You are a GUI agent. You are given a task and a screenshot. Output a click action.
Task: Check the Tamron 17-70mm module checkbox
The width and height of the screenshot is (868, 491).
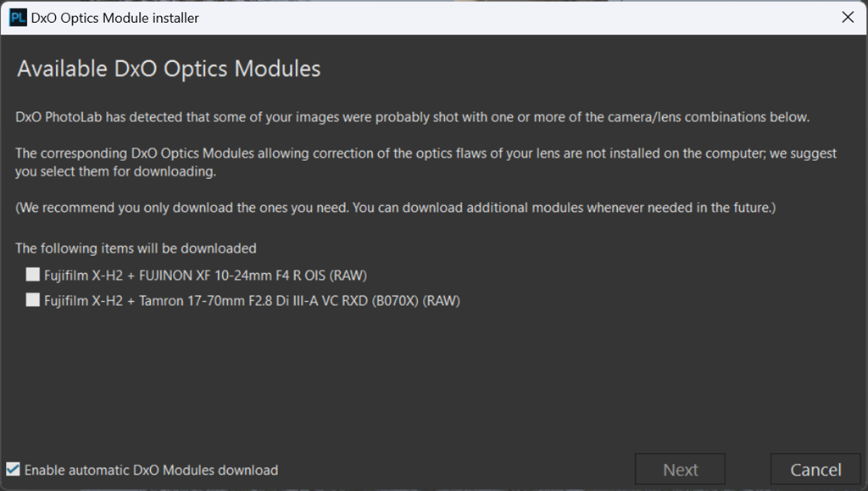(33, 300)
